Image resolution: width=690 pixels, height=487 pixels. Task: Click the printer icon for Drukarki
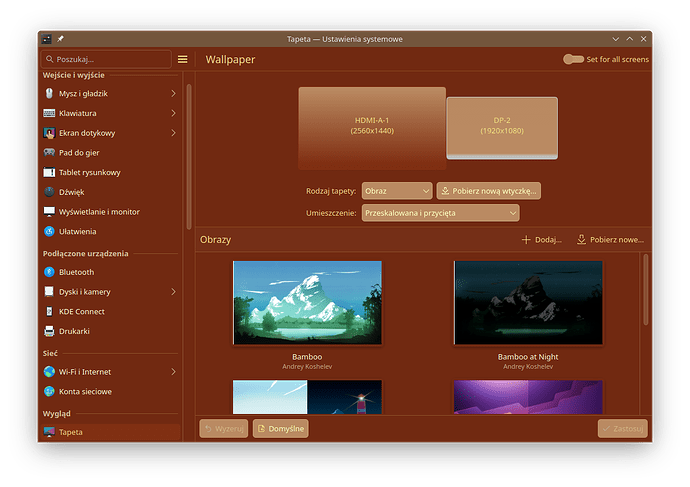pos(49,331)
